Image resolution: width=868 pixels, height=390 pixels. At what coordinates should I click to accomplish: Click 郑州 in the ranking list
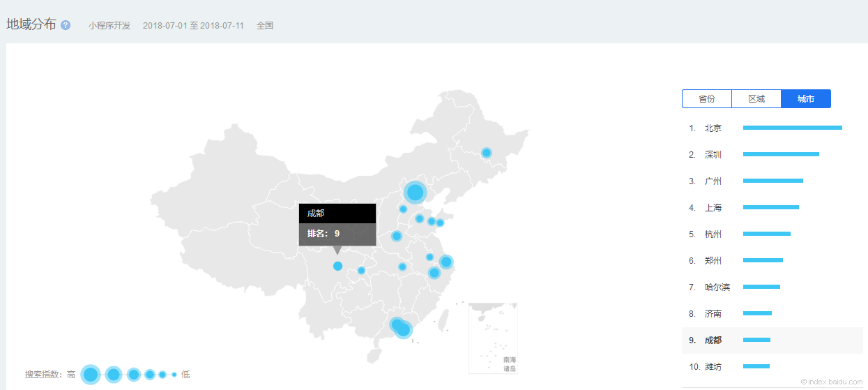point(713,261)
